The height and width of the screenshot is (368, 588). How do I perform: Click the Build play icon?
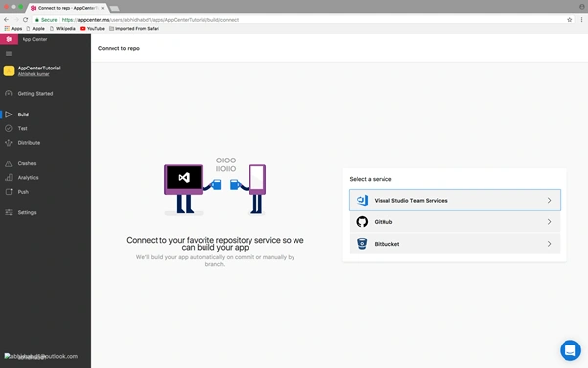coord(9,115)
